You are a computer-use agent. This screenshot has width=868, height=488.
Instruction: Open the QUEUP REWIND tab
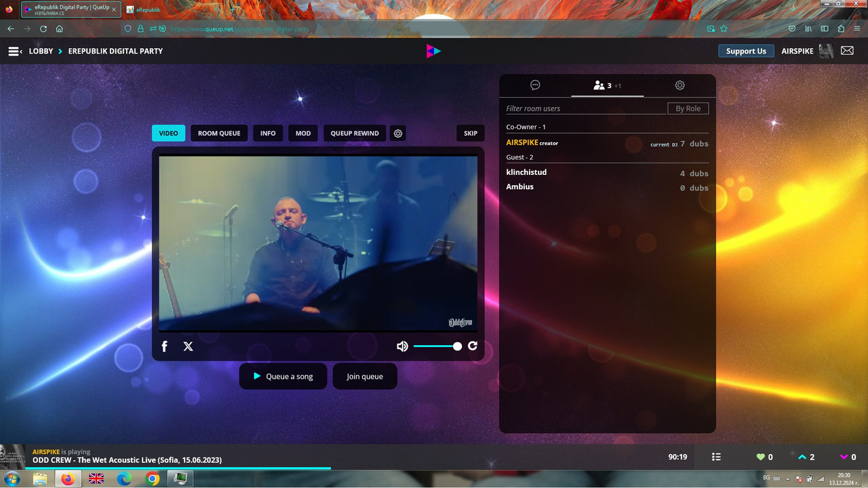(x=355, y=134)
